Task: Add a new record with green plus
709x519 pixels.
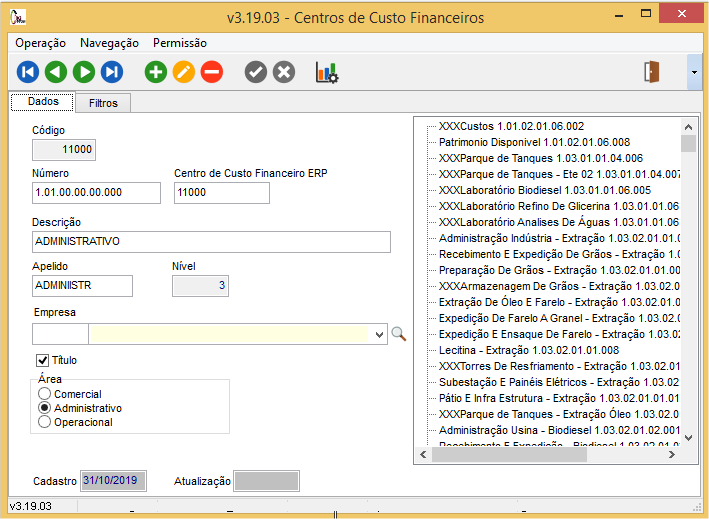Action: (156, 72)
